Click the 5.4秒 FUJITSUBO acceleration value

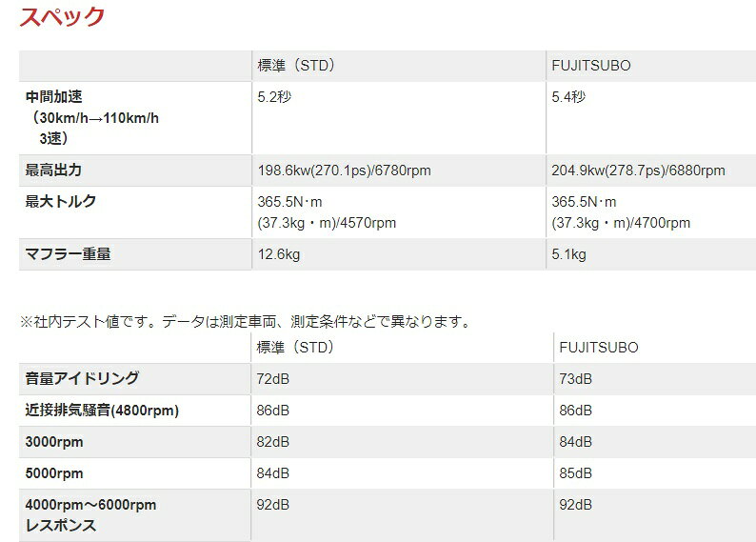568,97
